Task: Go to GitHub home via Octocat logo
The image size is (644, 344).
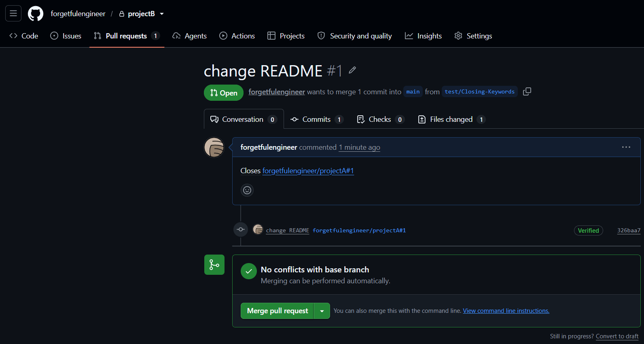Action: tap(36, 13)
